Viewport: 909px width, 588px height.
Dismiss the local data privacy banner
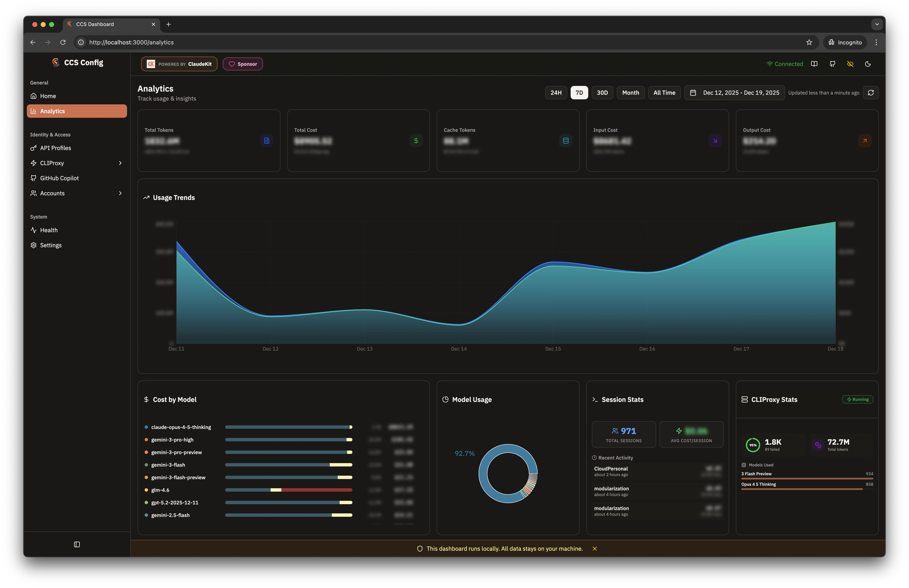click(x=595, y=549)
